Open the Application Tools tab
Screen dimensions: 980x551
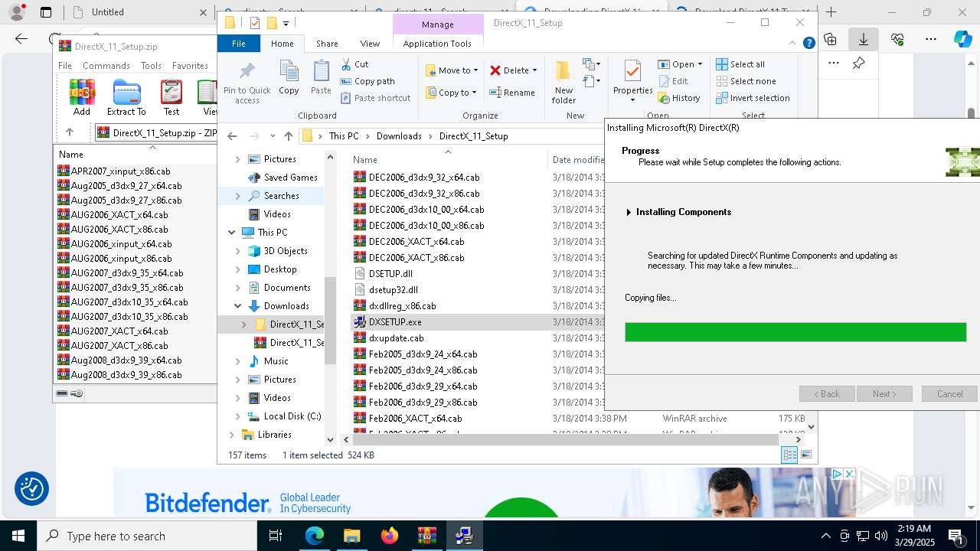(x=437, y=44)
